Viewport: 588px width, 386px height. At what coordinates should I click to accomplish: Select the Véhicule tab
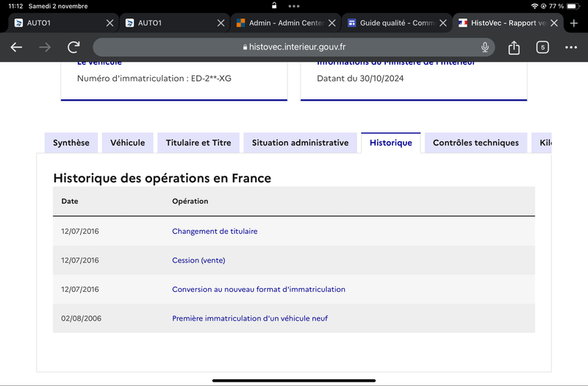click(x=127, y=143)
